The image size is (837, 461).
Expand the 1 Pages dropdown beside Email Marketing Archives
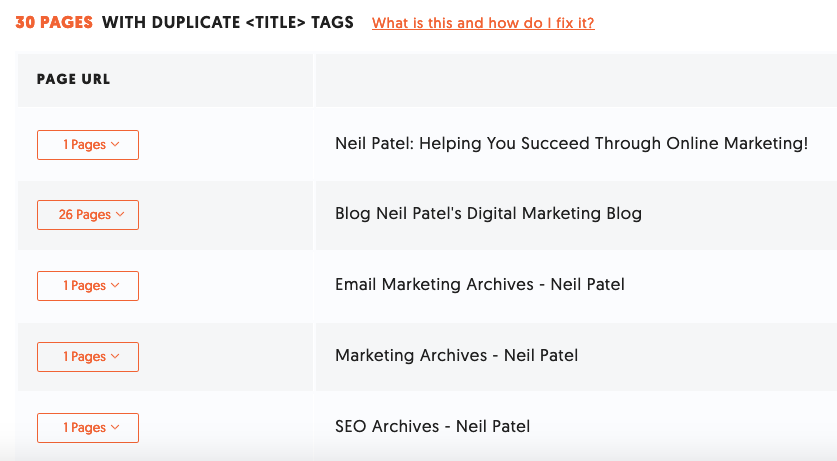(x=88, y=286)
